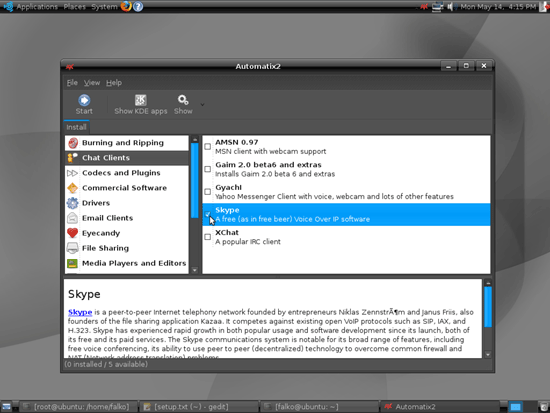The width and height of the screenshot is (550, 413).
Task: Select Burning and Ripping category label
Action: (x=123, y=143)
